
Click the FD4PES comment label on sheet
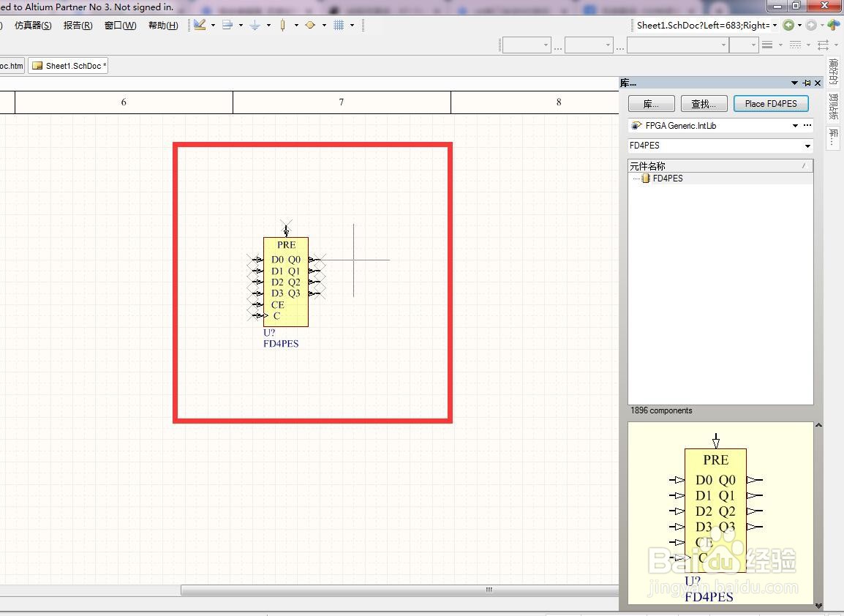(x=281, y=344)
